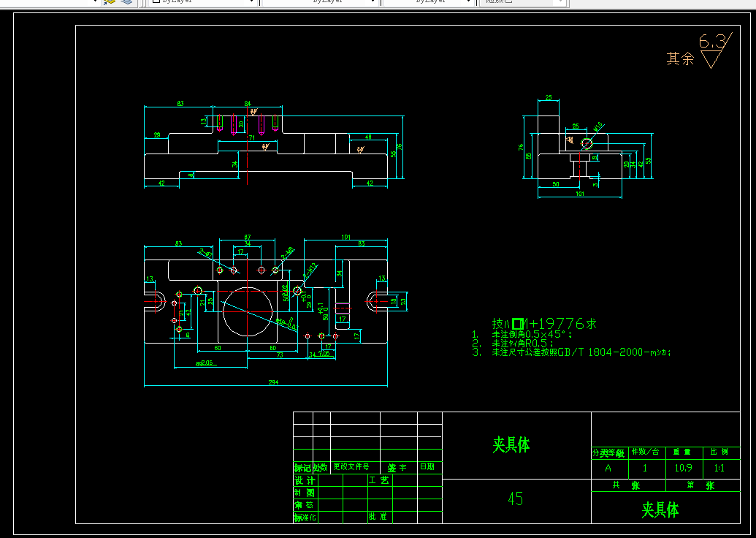The image size is (756, 538).
Task: Click the 分类等级 header cell
Action: coord(608,453)
